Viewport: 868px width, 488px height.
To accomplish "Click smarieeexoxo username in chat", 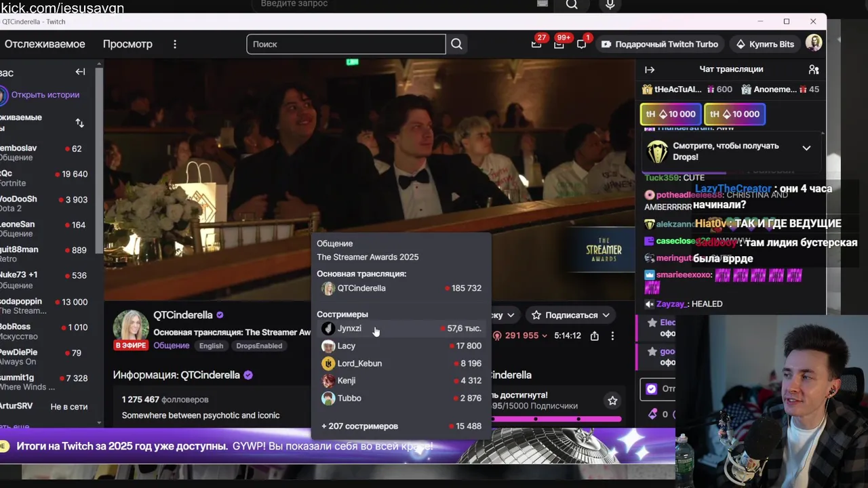I will click(684, 275).
